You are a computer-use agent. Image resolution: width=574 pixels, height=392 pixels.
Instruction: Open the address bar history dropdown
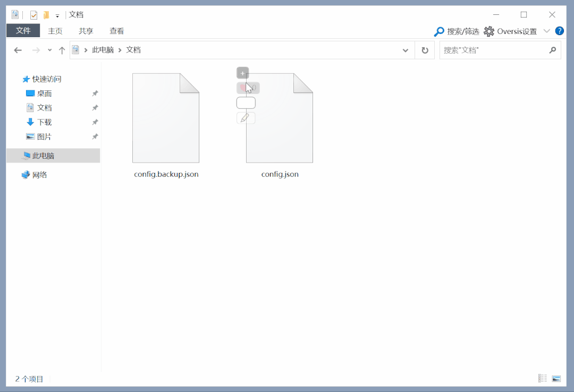coord(405,50)
